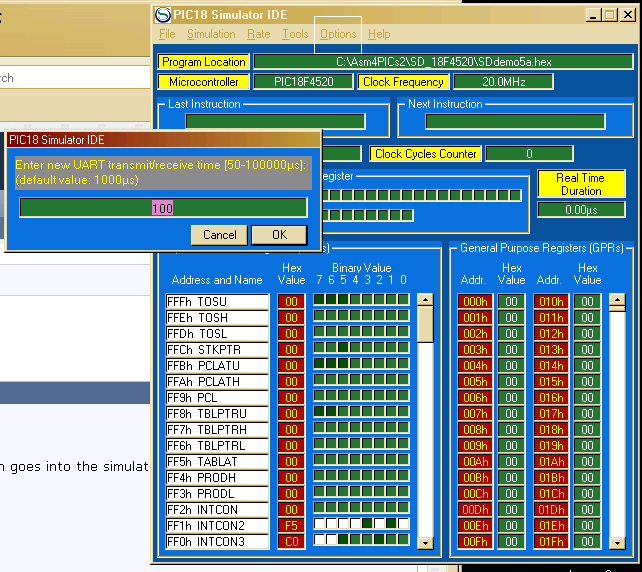Open the Simulation menu
This screenshot has height=572, width=642.
211,34
